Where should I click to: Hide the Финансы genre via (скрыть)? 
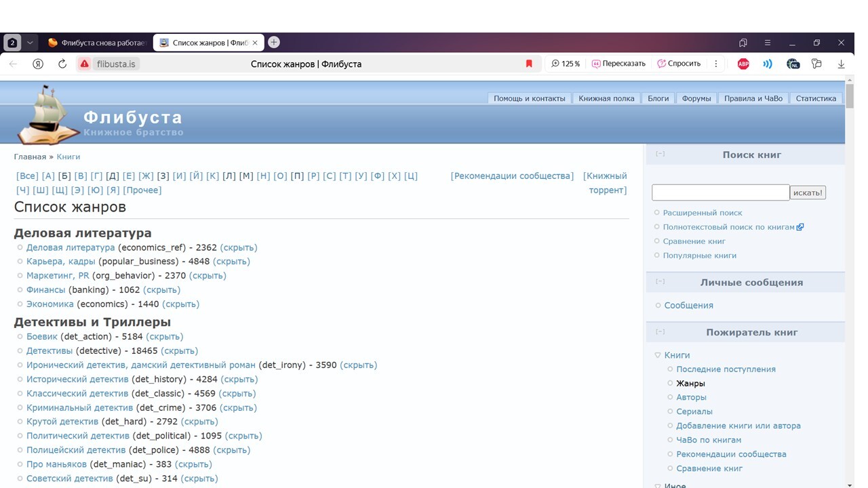pos(161,290)
